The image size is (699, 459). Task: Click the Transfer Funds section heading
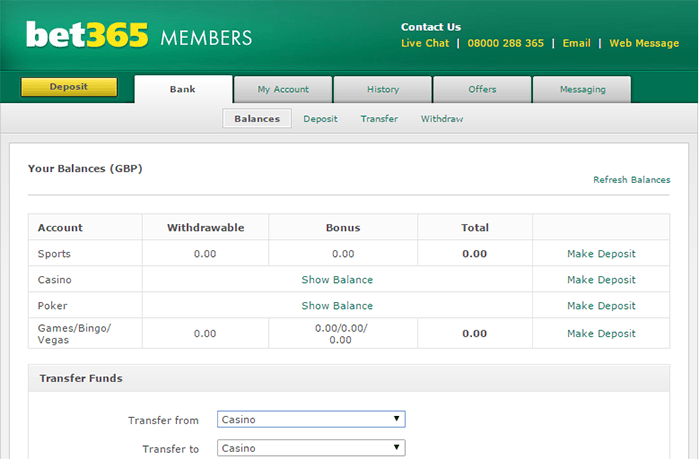tap(81, 378)
